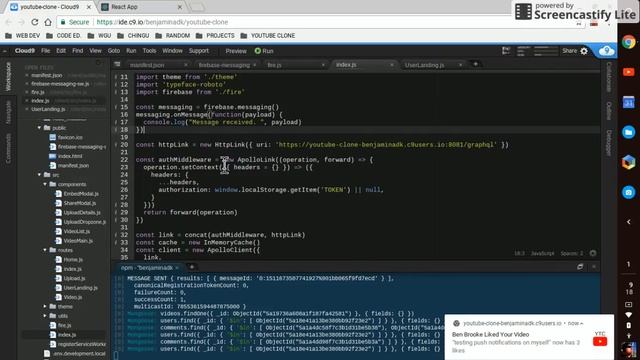Viewport: 640px width, 360px height.
Task: Click the hexagon app icon on shelf
Action: (629, 162)
